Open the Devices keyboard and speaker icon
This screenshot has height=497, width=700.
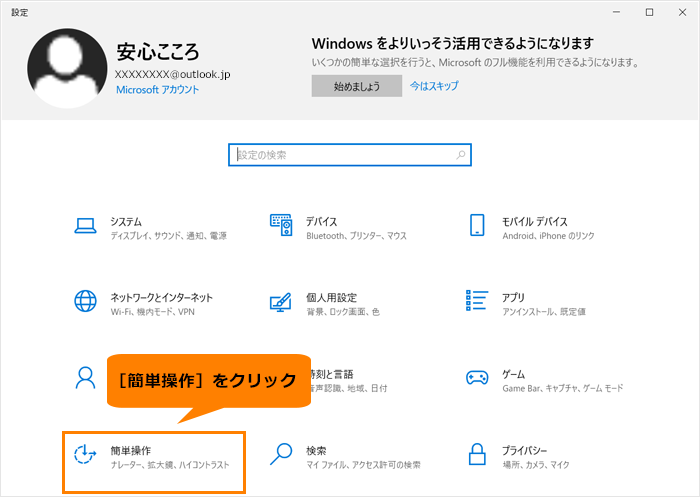click(x=281, y=225)
